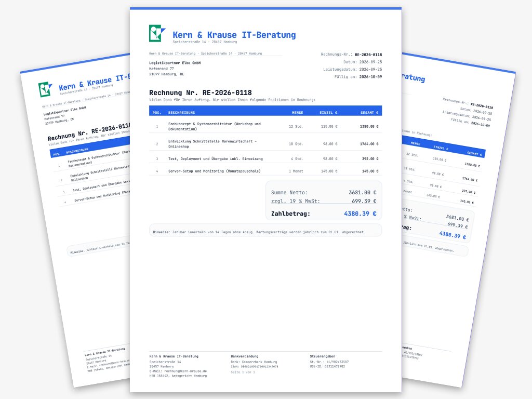This screenshot has width=532, height=399.
Task: Click the "Steuerangaben" footer heading on center invoice
Action: click(322, 356)
